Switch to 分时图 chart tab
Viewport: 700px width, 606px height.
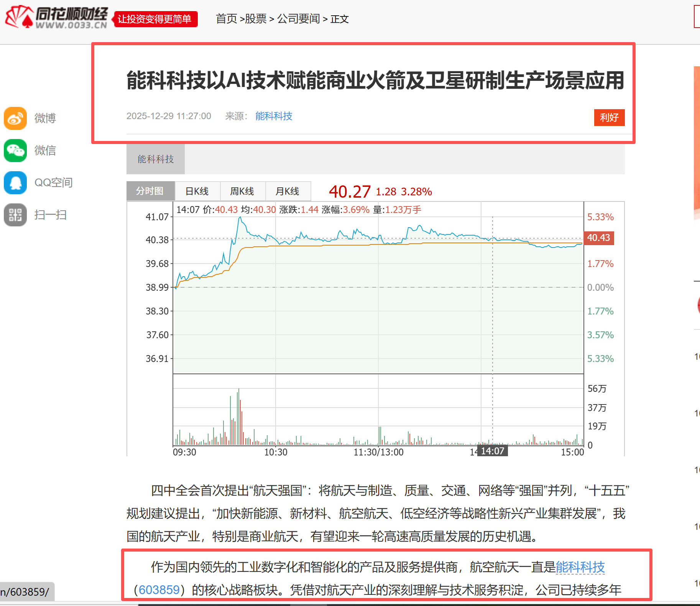(x=151, y=191)
